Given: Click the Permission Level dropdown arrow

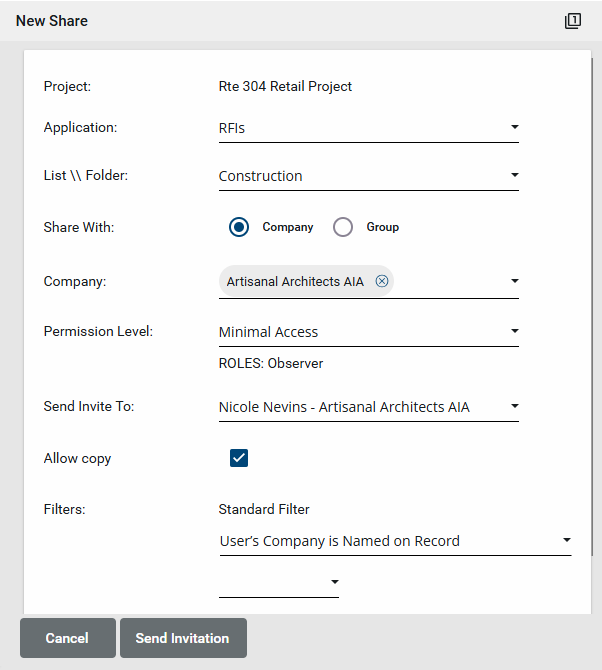Looking at the screenshot, I should [x=514, y=331].
